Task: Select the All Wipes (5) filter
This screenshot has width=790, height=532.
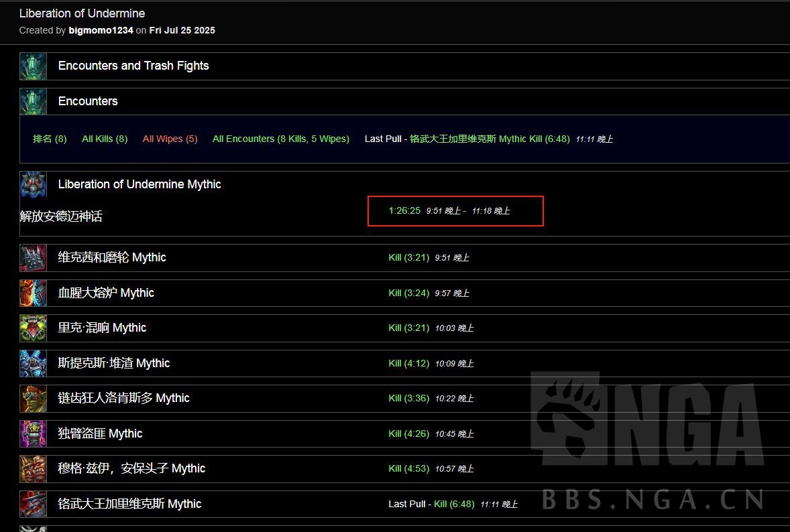Action: click(170, 139)
